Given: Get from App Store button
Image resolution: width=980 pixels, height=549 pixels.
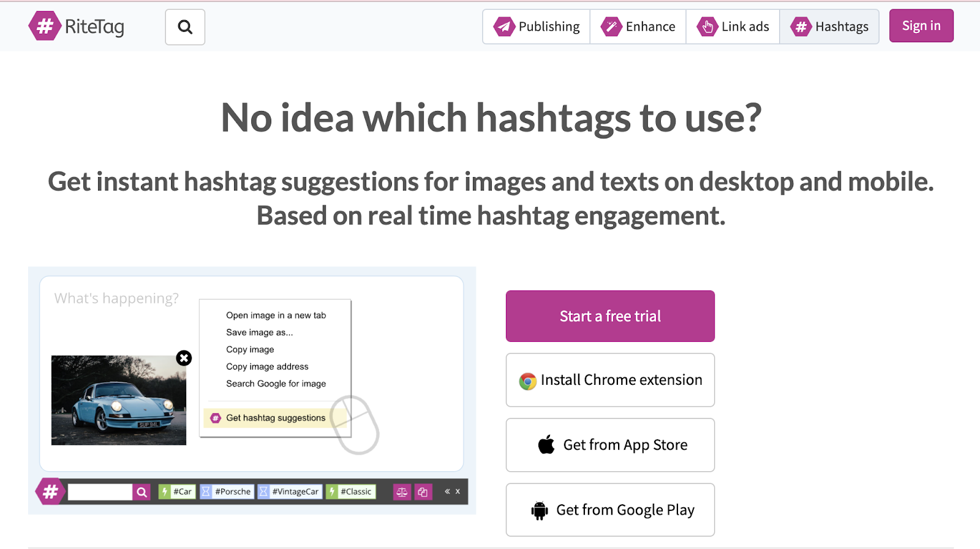Looking at the screenshot, I should coord(610,445).
